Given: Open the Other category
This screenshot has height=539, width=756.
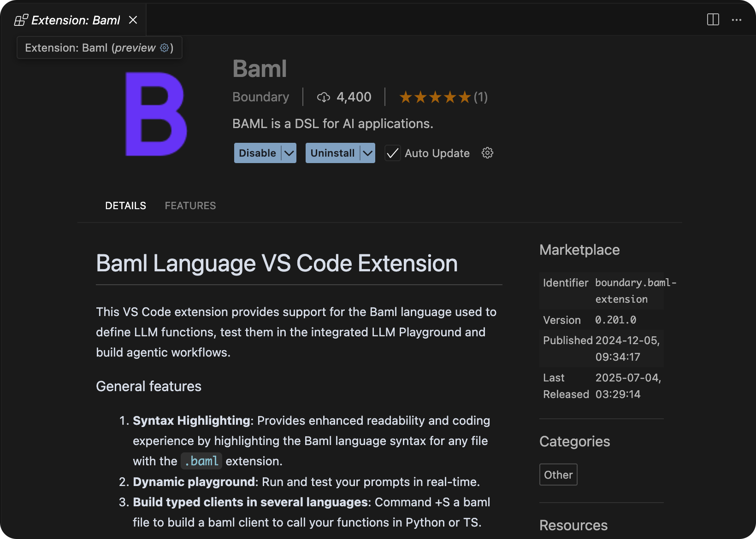Looking at the screenshot, I should coord(558,475).
